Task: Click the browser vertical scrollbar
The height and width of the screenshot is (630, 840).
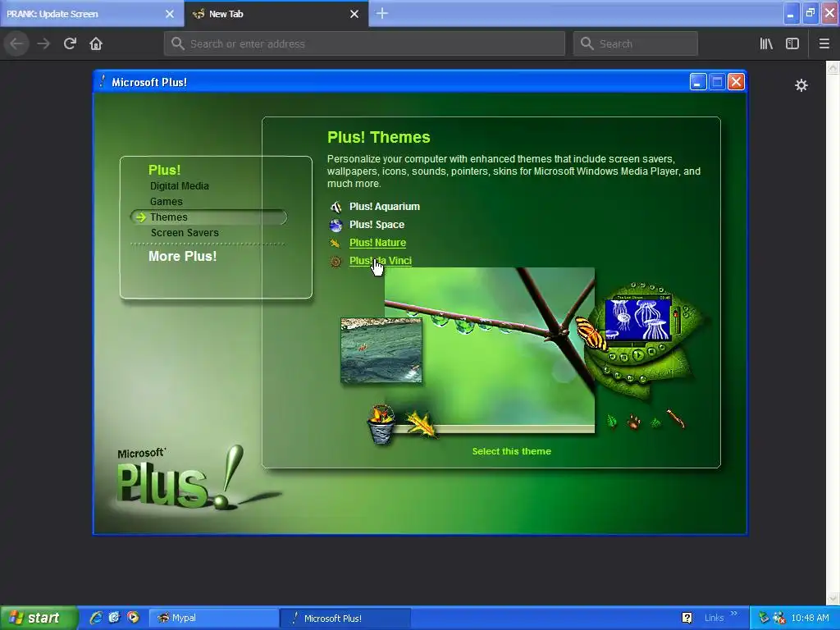Action: tap(833, 332)
